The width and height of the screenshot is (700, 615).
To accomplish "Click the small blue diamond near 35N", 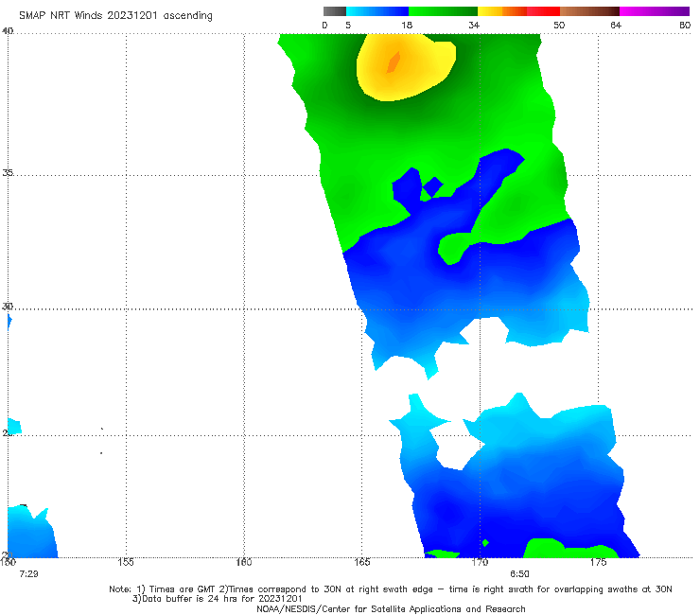I will click(x=432, y=186).
